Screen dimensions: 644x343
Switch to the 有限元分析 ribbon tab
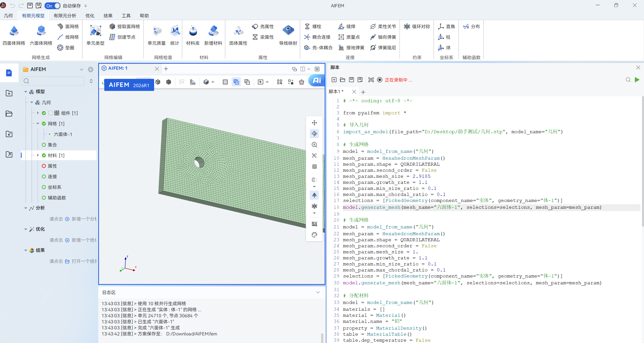click(x=65, y=16)
